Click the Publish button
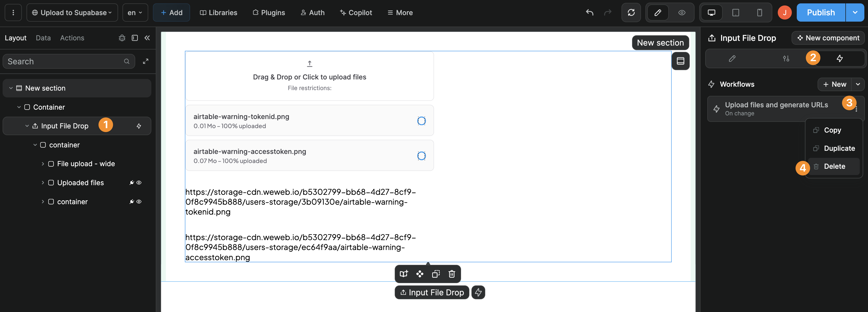The height and width of the screenshot is (312, 868). click(x=821, y=13)
